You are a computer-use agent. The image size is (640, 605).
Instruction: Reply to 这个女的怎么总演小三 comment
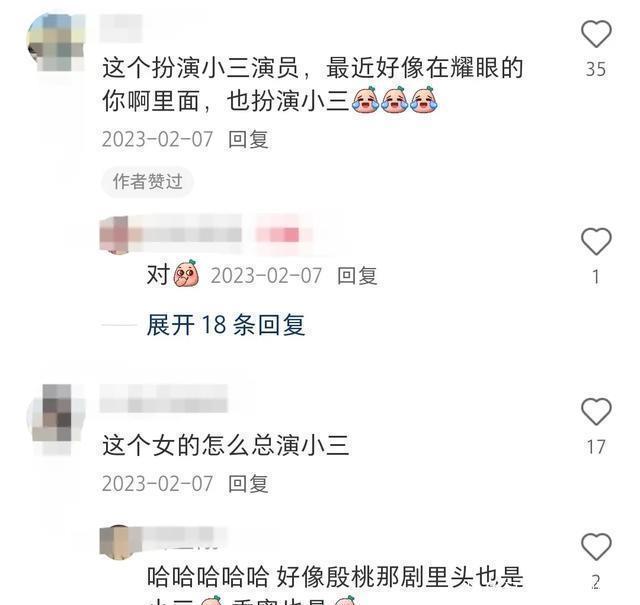pos(248,483)
